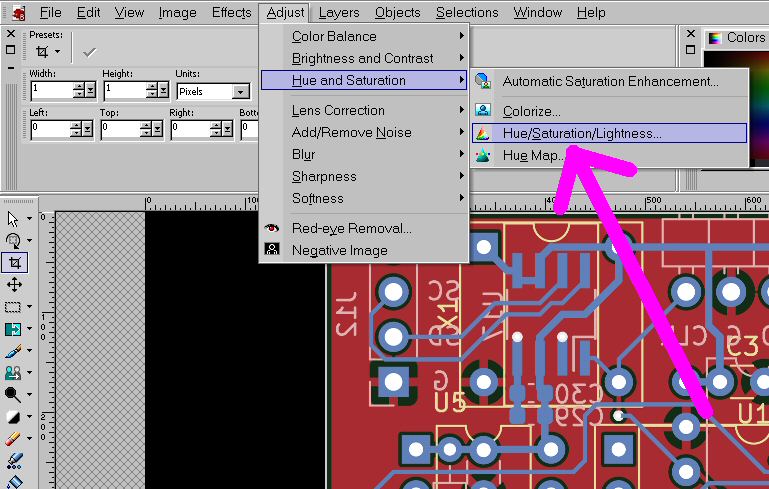
Task: Select the Crop tool in the toolbar
Action: 14,263
